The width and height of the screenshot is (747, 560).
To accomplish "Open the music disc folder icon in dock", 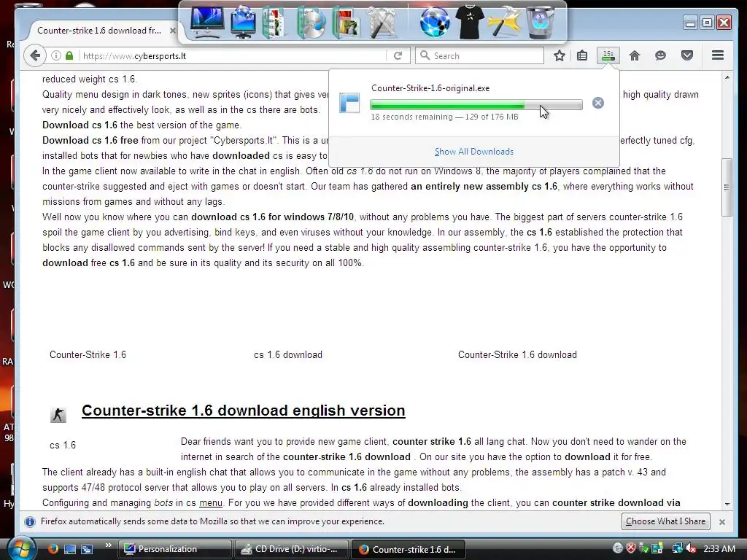I will pos(311,23).
